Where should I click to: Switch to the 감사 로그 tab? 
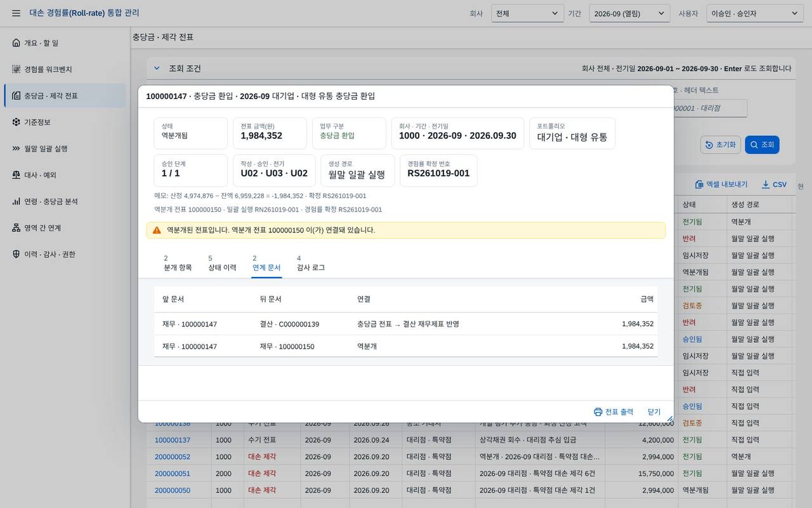(x=311, y=264)
